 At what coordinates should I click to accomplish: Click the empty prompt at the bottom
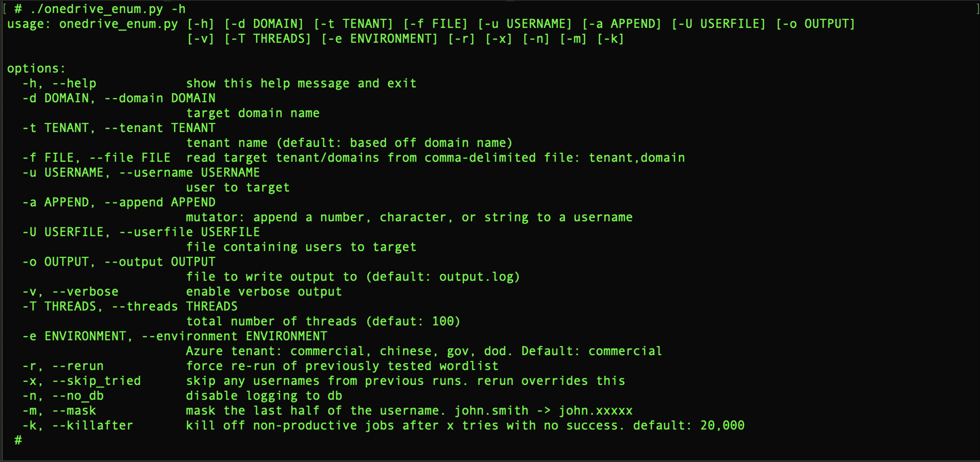point(18,441)
